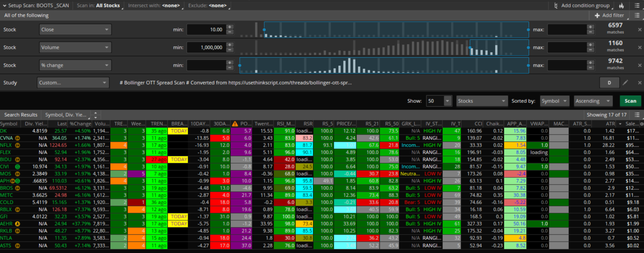
Task: Expand the Show 50 results count dropdown
Action: [447, 101]
